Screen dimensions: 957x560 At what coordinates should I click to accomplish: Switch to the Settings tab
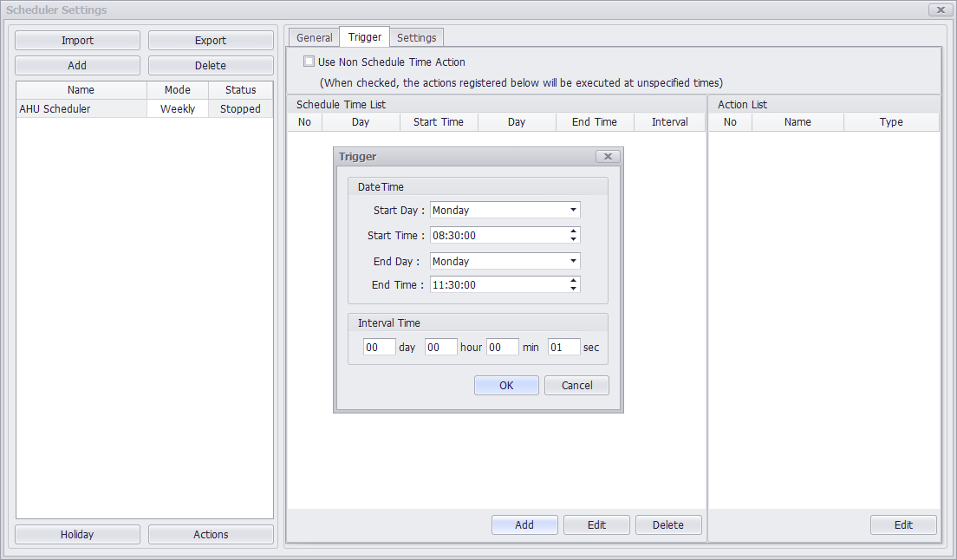pyautogui.click(x=416, y=38)
